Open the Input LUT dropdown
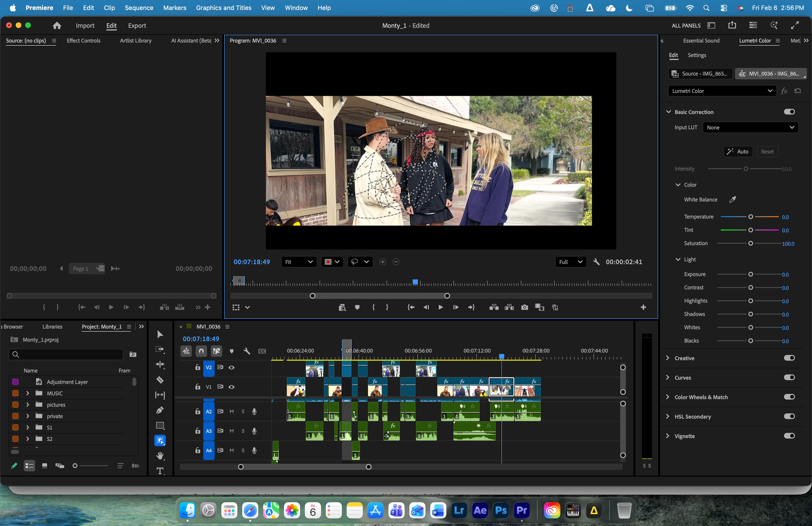 point(750,127)
